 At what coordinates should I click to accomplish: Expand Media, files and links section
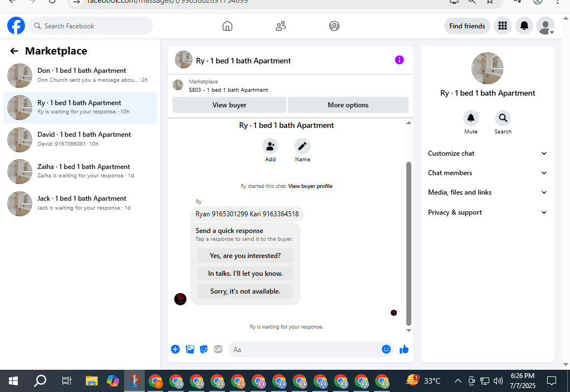point(487,192)
